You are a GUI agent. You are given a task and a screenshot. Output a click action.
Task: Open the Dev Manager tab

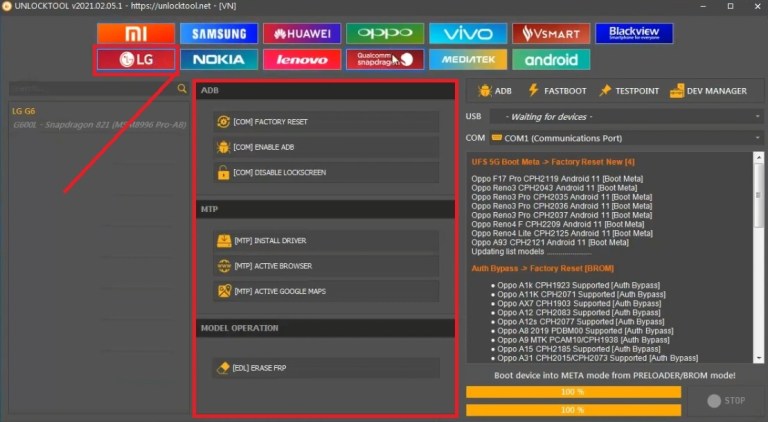click(x=708, y=91)
